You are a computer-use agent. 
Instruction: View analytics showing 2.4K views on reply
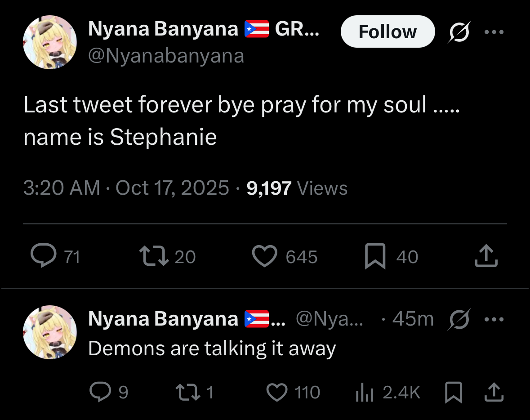pos(365,392)
